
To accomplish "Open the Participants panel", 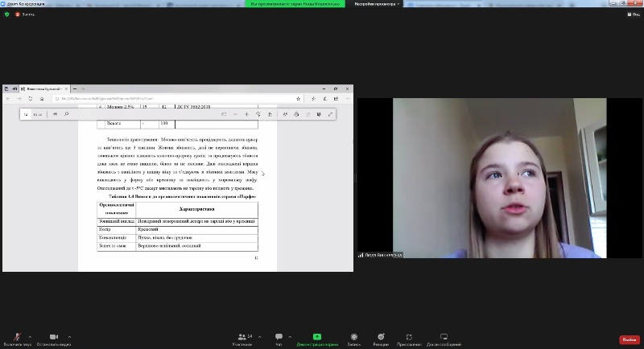I will click(x=242, y=338).
